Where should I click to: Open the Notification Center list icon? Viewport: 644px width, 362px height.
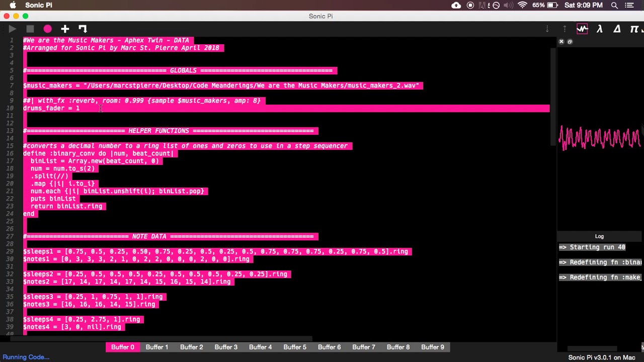629,5
